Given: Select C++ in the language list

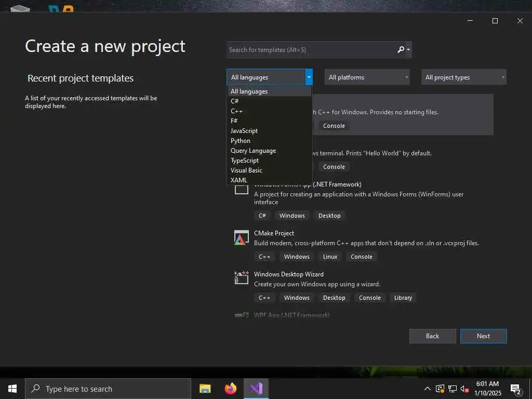Looking at the screenshot, I should tap(270, 111).
